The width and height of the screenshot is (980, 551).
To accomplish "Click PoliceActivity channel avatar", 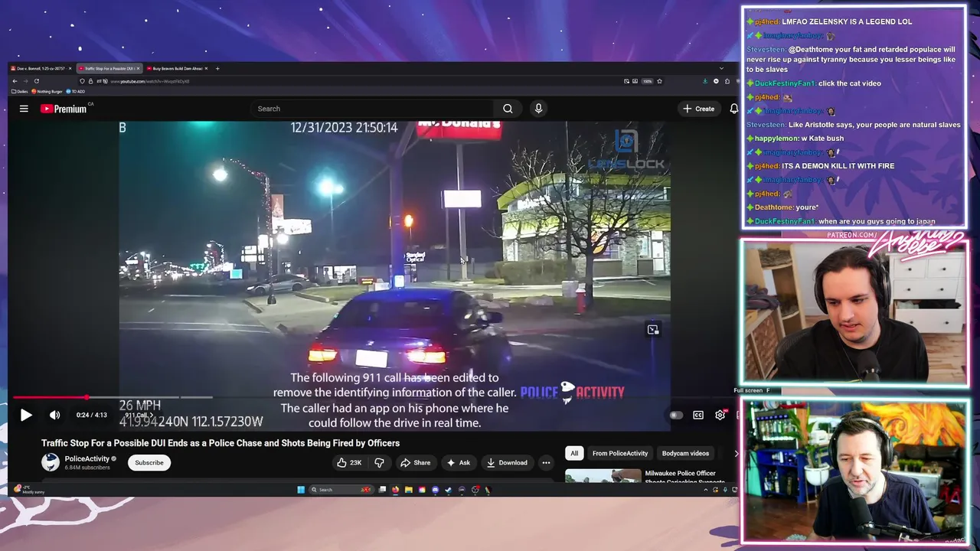I will tap(51, 462).
